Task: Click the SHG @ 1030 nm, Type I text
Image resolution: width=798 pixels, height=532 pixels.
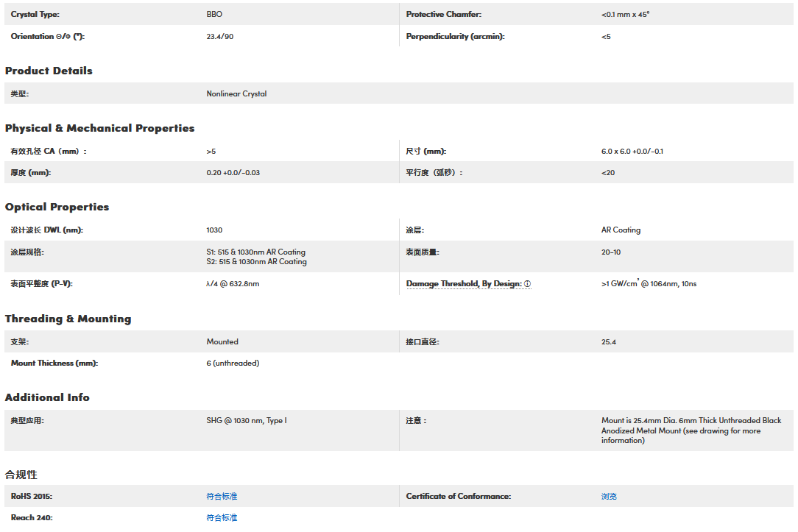Action: [247, 421]
